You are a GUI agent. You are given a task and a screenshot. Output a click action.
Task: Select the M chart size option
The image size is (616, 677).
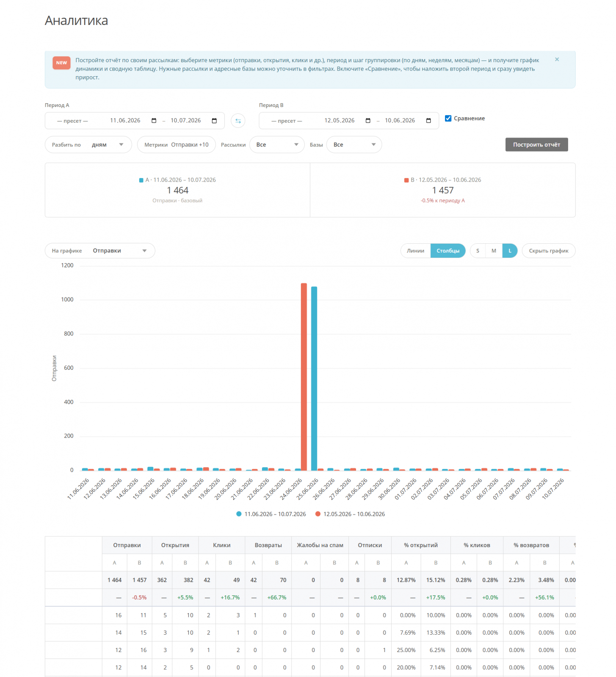[494, 251]
